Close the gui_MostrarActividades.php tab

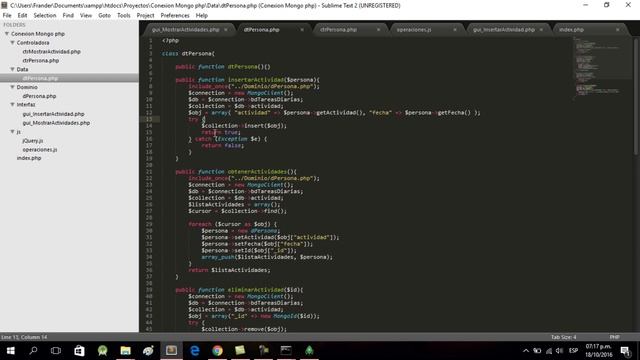(226, 30)
